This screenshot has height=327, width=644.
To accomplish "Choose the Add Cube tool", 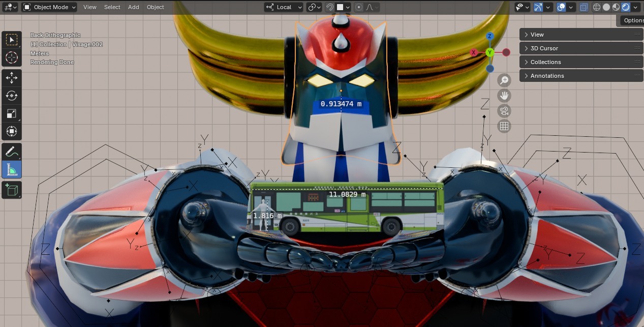I will pos(12,190).
